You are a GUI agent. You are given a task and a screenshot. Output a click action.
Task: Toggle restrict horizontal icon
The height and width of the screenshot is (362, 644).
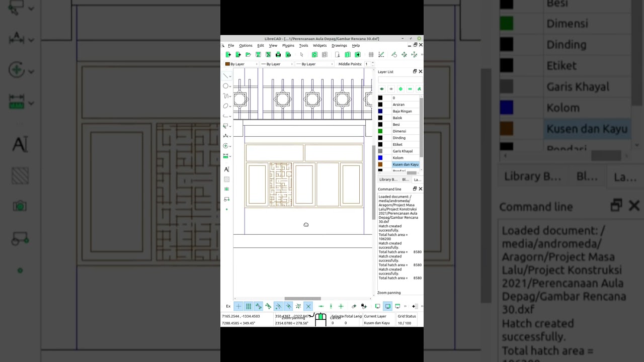(x=321, y=306)
